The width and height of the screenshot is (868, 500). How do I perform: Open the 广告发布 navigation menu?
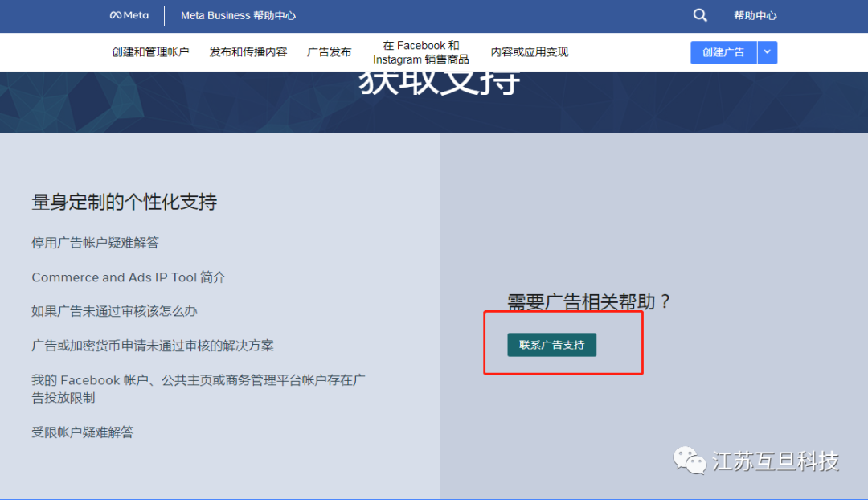pos(329,52)
